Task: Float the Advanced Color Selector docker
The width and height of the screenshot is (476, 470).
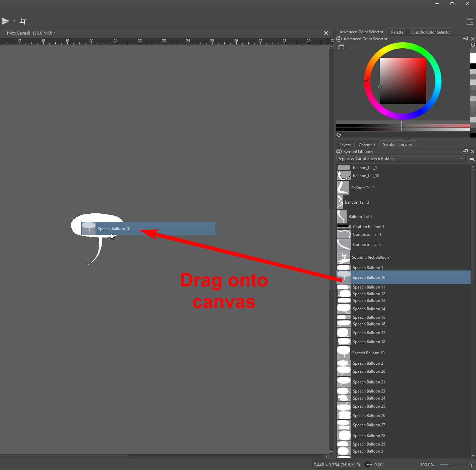Action: (465, 39)
